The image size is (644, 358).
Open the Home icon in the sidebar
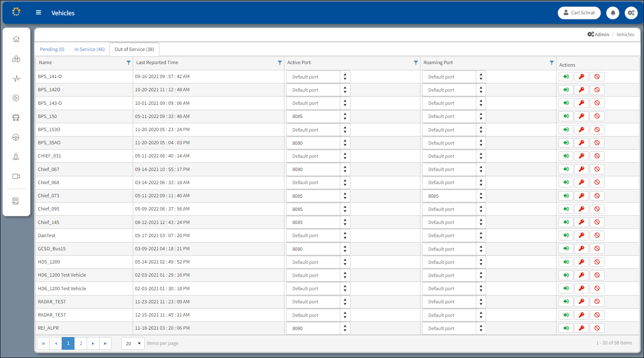tap(16, 39)
